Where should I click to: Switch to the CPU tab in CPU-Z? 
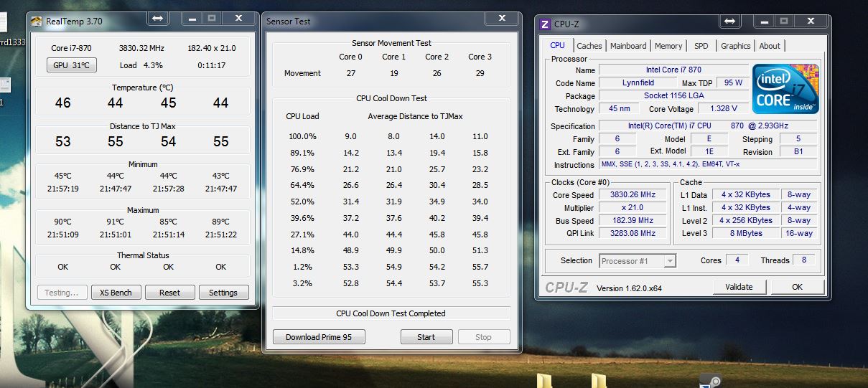558,45
